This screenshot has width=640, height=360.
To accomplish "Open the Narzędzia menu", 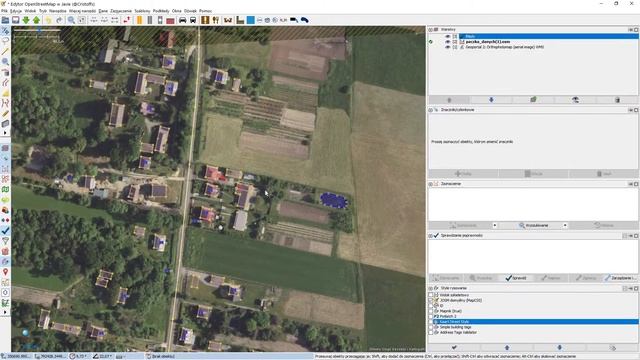I will [x=58, y=11].
